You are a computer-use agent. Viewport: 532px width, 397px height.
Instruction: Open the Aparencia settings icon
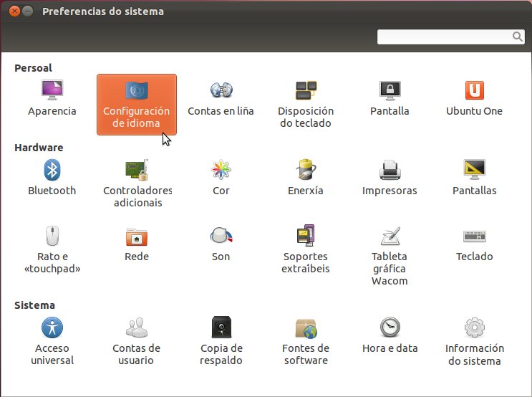tap(52, 98)
